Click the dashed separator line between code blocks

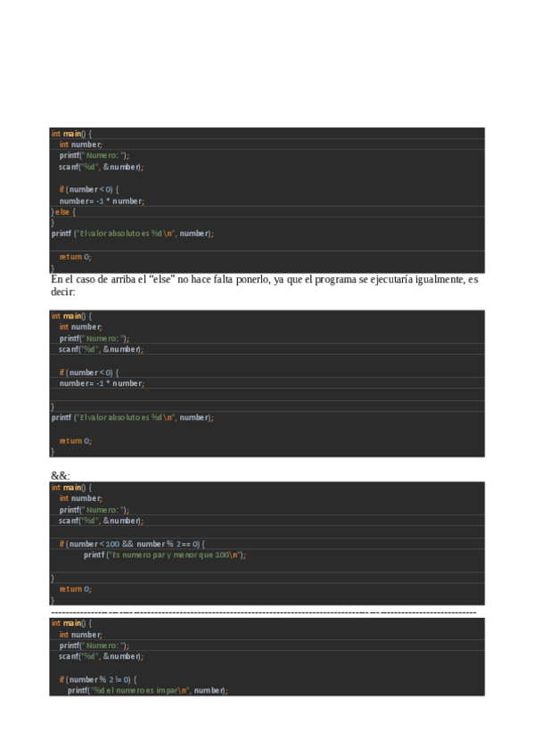click(264, 612)
